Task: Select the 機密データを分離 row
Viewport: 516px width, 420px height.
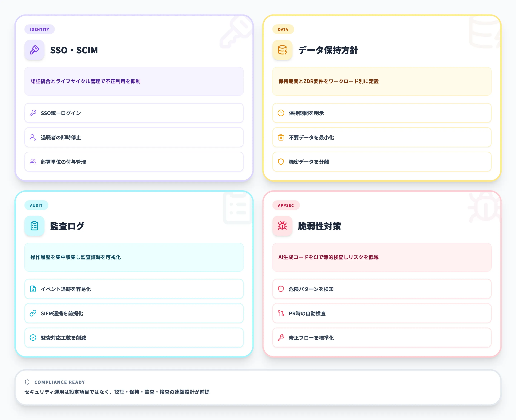Action: 381,162
